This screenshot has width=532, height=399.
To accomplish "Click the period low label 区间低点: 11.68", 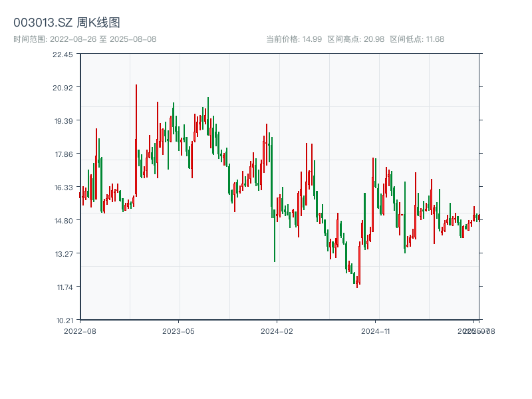I will tap(417, 39).
